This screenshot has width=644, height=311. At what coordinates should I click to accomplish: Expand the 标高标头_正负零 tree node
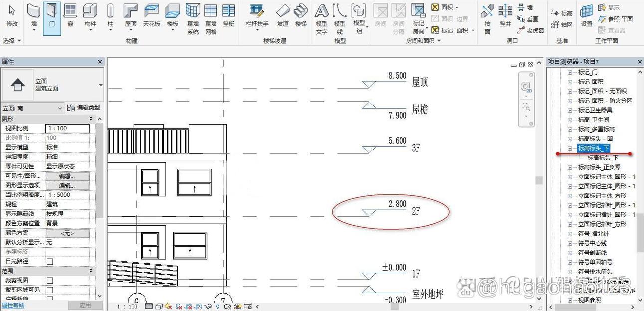(570, 167)
